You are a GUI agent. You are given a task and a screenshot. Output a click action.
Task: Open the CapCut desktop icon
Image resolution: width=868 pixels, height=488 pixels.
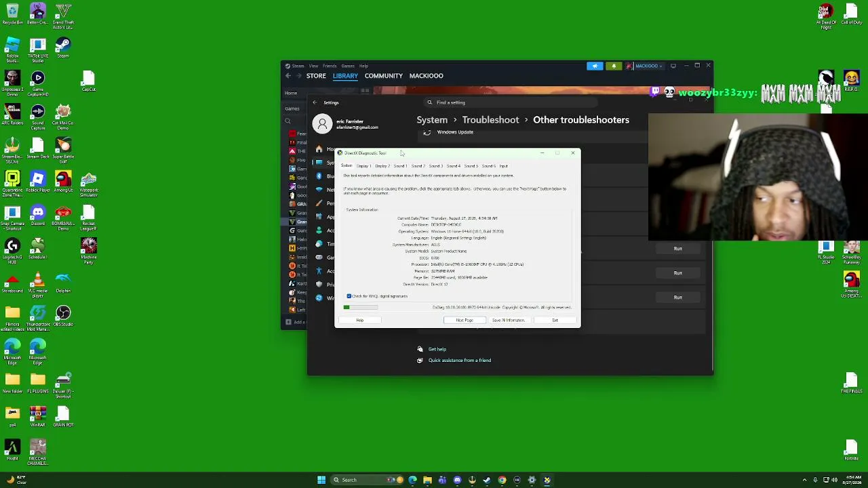pyautogui.click(x=88, y=82)
